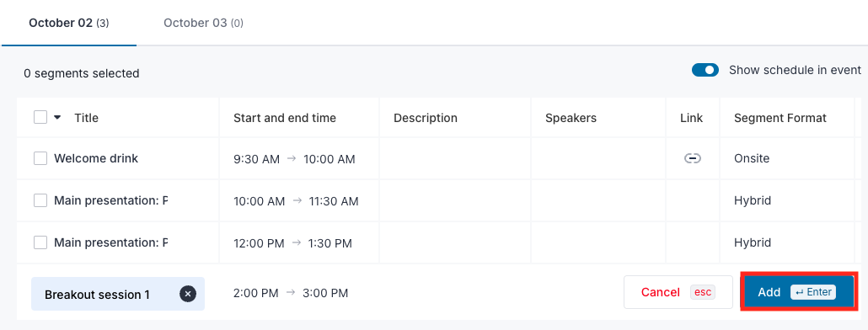
Task: Open the link icon for Welcome drink
Action: tap(693, 158)
